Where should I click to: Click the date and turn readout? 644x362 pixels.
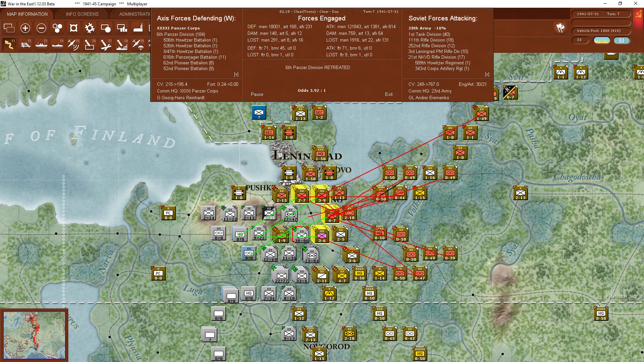tap(600, 14)
